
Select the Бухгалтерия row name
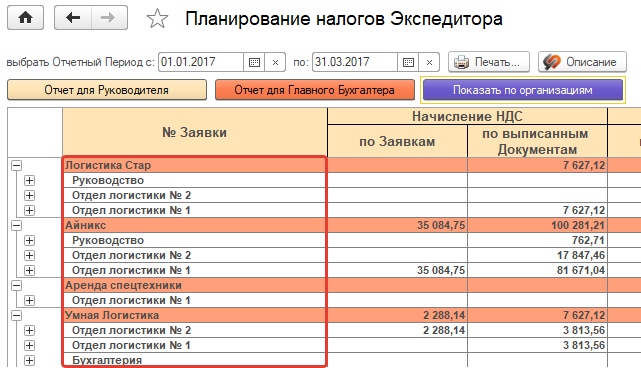tap(107, 360)
